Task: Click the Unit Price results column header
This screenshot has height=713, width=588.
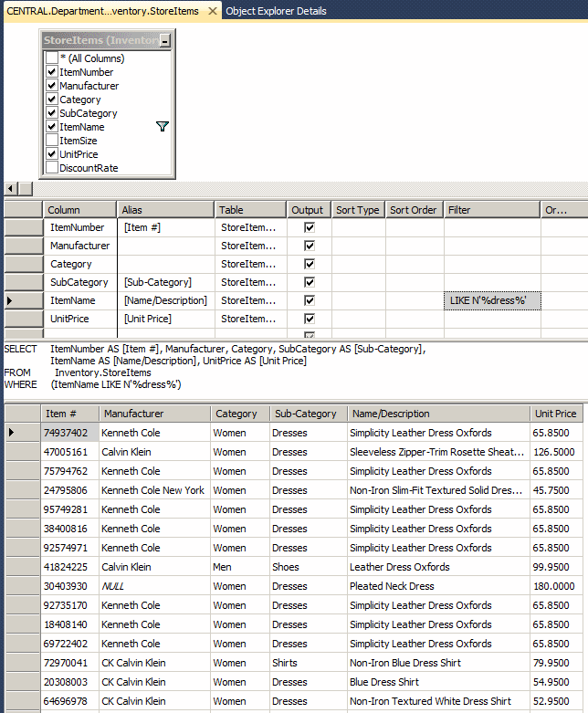Action: click(556, 414)
